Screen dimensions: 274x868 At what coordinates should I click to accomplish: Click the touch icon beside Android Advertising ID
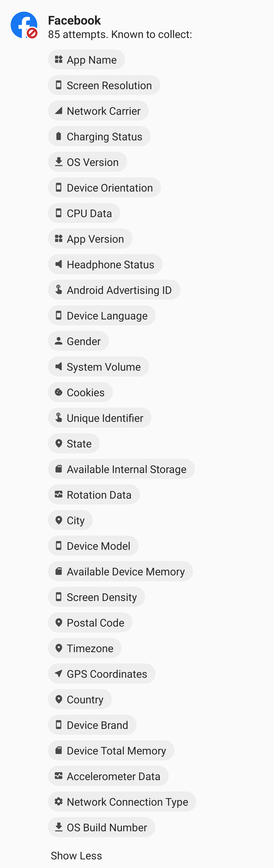(x=59, y=290)
